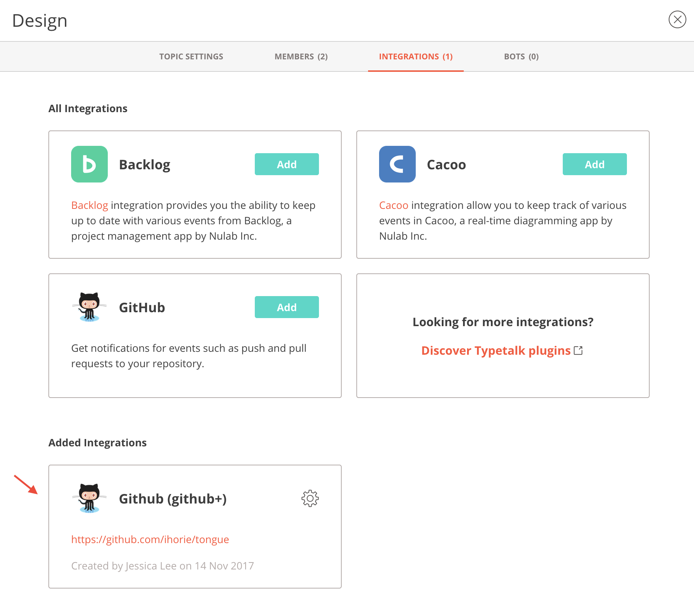The image size is (694, 616).
Task: Add the Cacoo integration
Action: pos(595,164)
